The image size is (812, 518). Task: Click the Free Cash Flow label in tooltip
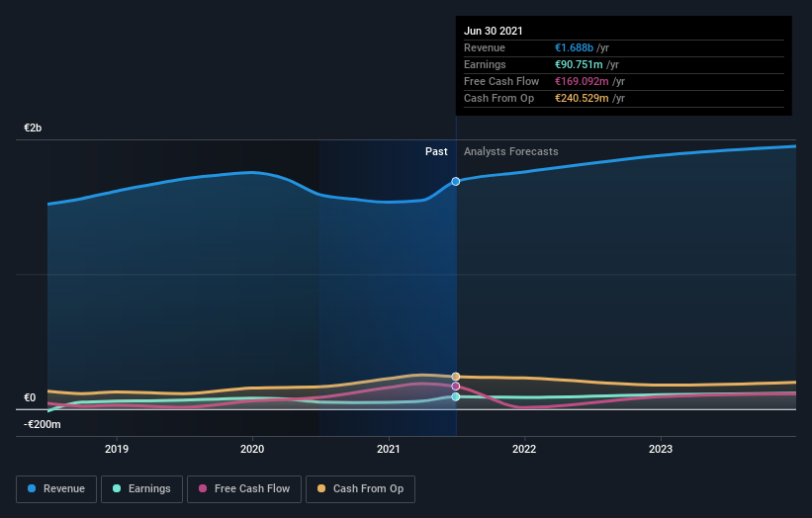pyautogui.click(x=501, y=81)
